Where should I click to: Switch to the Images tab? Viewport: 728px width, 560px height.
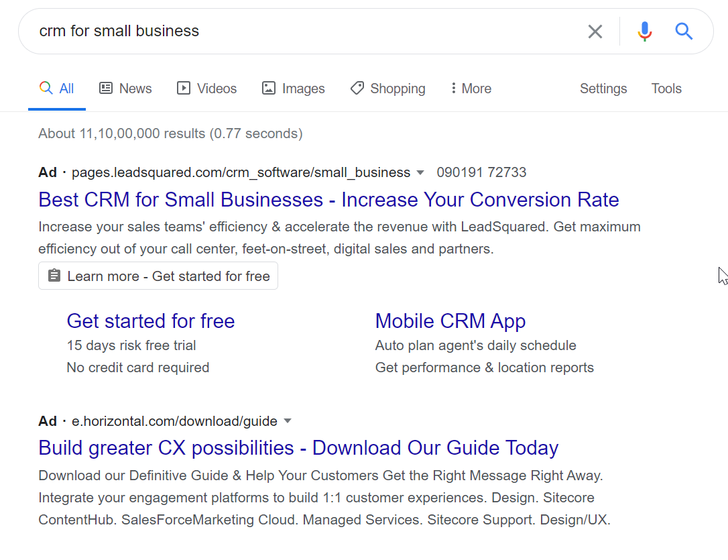(294, 89)
